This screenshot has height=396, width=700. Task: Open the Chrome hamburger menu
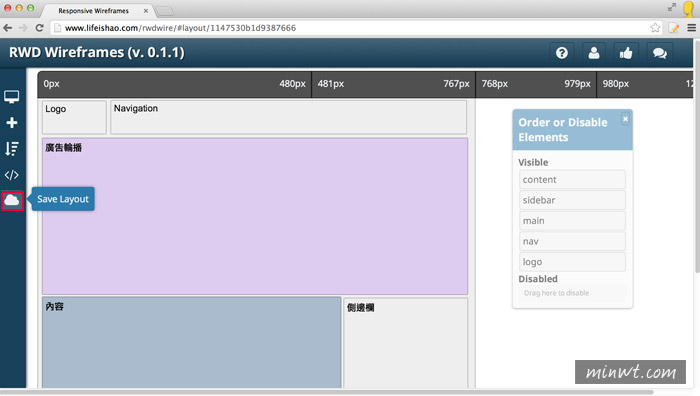pos(692,28)
